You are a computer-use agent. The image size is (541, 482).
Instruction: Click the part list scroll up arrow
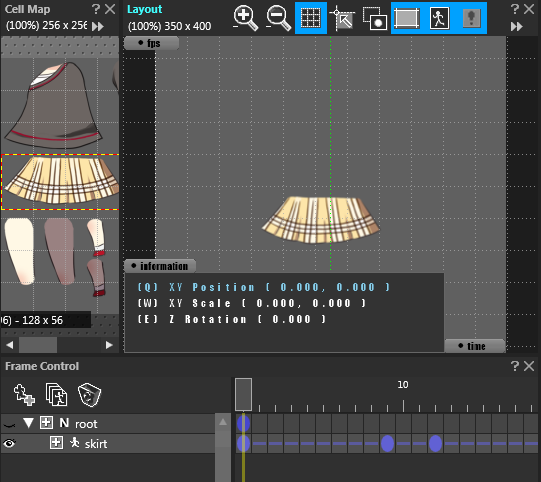tap(223, 422)
